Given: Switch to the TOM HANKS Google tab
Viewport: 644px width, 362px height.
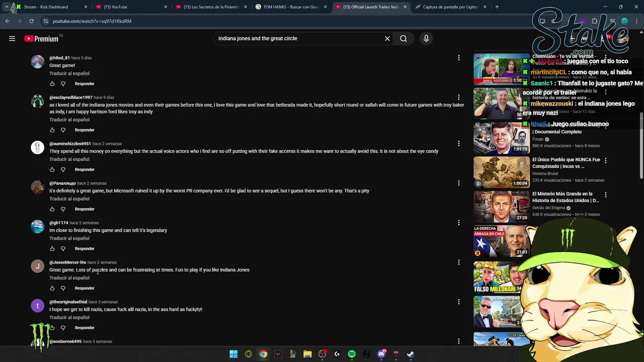Looking at the screenshot, I should pos(291,7).
